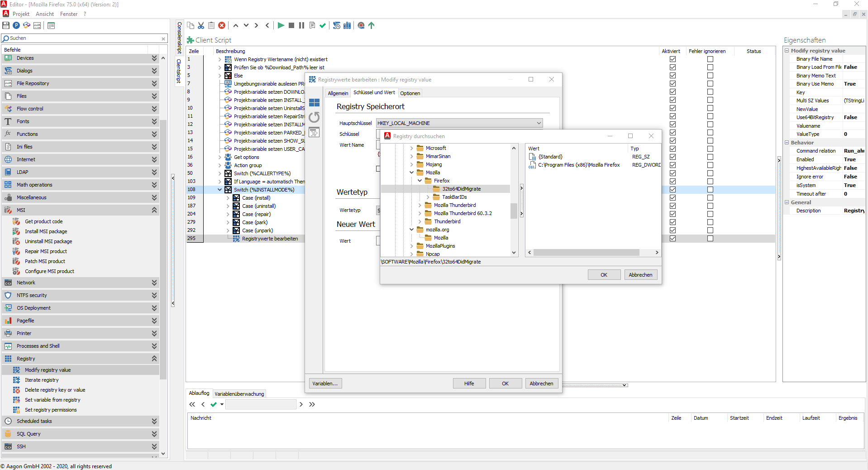Image resolution: width=868 pixels, height=470 pixels.
Task: Select Set registry permissions command
Action: point(51,410)
